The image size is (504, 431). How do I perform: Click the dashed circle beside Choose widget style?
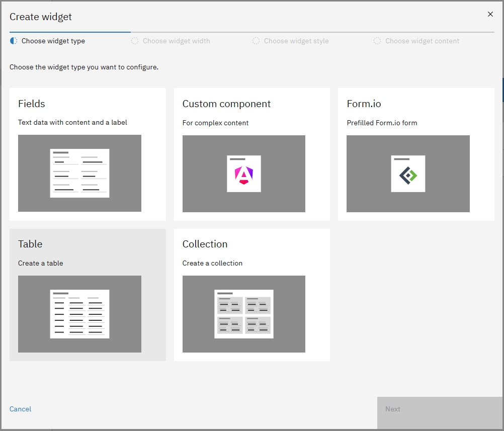(256, 41)
